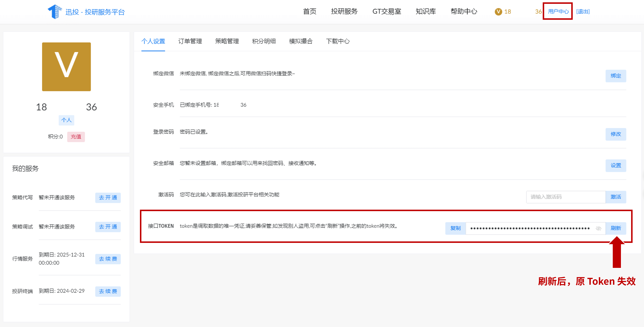Switch to the 模拟撮合 tab

pos(301,41)
